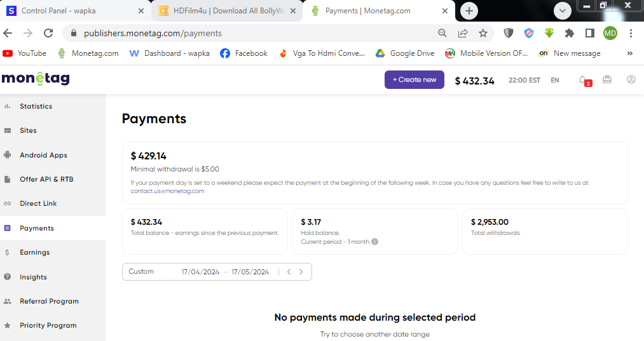Open the notifications bell with 3 badge

coord(584,81)
